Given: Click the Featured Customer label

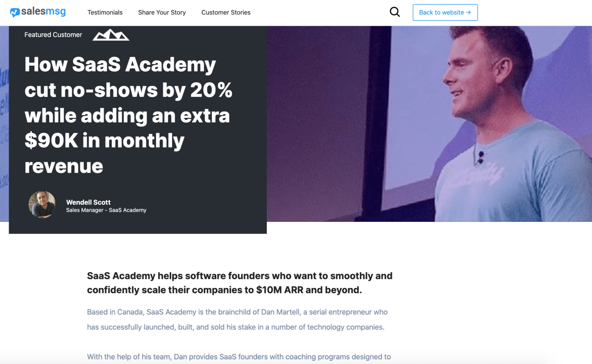Looking at the screenshot, I should (53, 35).
